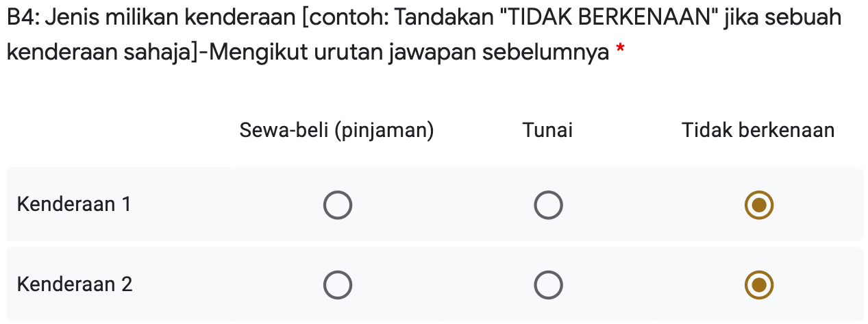The height and width of the screenshot is (324, 868).
Task: Click the word "Mengikut" in the question
Action: tap(258, 51)
